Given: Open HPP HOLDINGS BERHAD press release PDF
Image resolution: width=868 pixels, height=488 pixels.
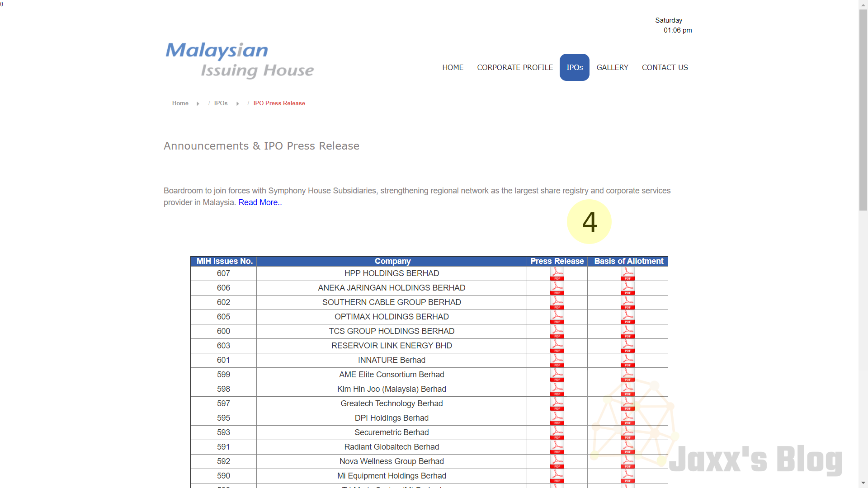Looking at the screenshot, I should point(557,273).
